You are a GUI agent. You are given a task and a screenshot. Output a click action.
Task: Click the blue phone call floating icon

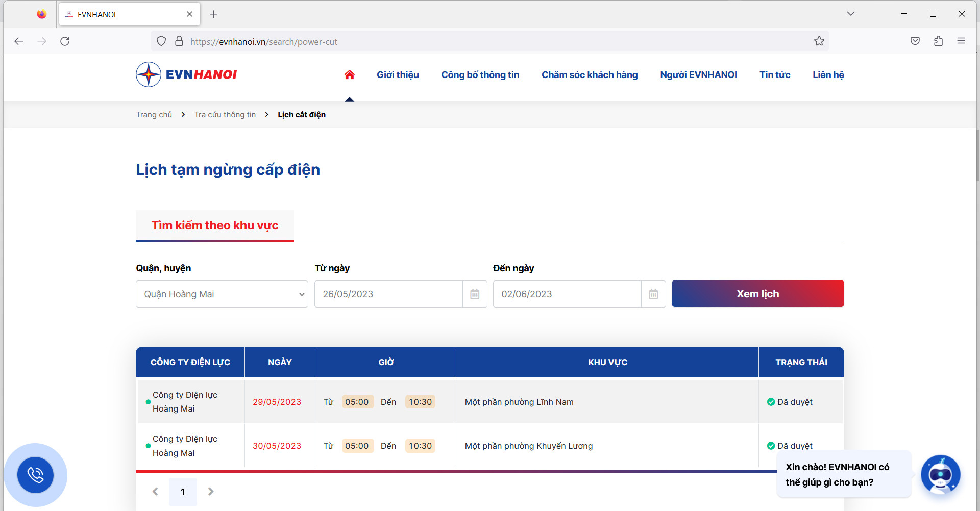click(x=35, y=475)
